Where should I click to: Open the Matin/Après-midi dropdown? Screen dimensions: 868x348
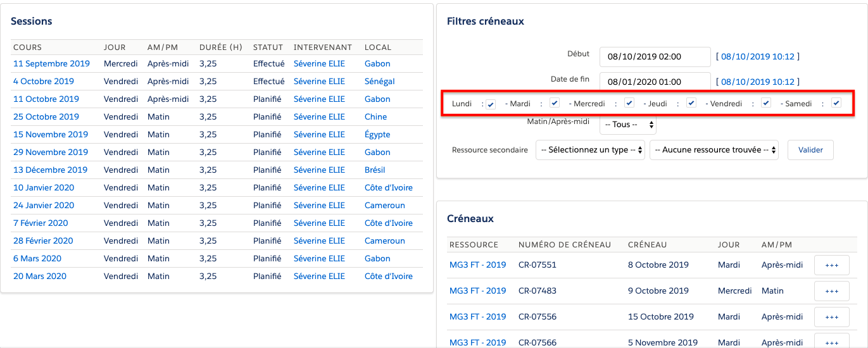click(x=627, y=125)
